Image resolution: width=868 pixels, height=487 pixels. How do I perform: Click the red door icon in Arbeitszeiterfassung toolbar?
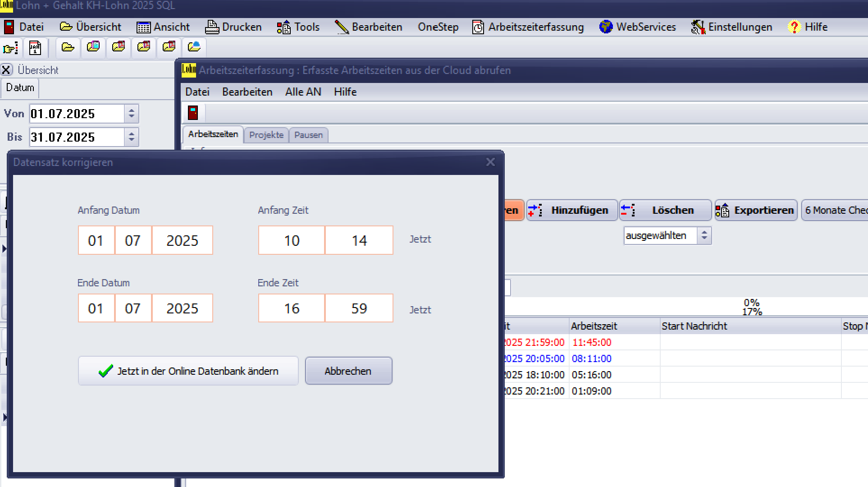pyautogui.click(x=193, y=112)
